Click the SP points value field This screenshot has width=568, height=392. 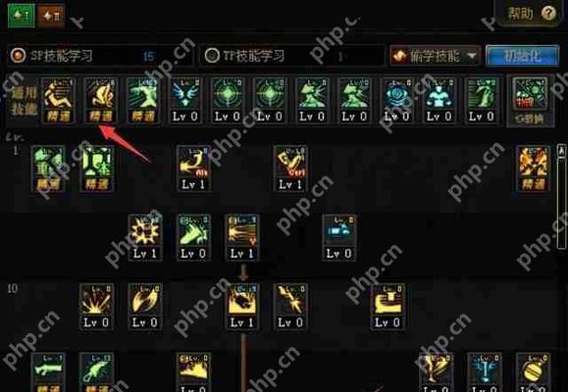click(x=149, y=56)
